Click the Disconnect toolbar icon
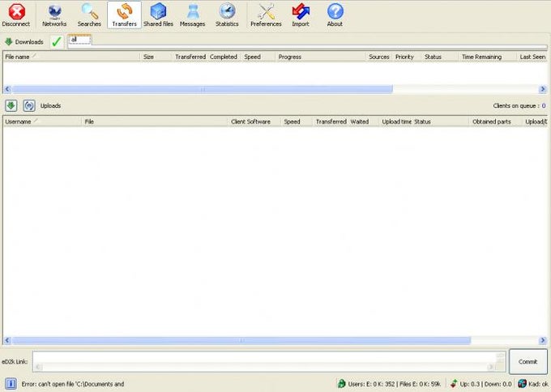This screenshot has width=551, height=392. pyautogui.click(x=16, y=15)
